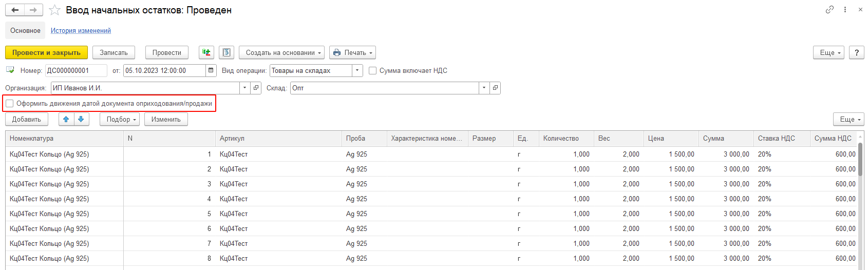Viewport: 868px width, 270px height.
Task: Click the document posted status icon near Номер
Action: [x=10, y=70]
